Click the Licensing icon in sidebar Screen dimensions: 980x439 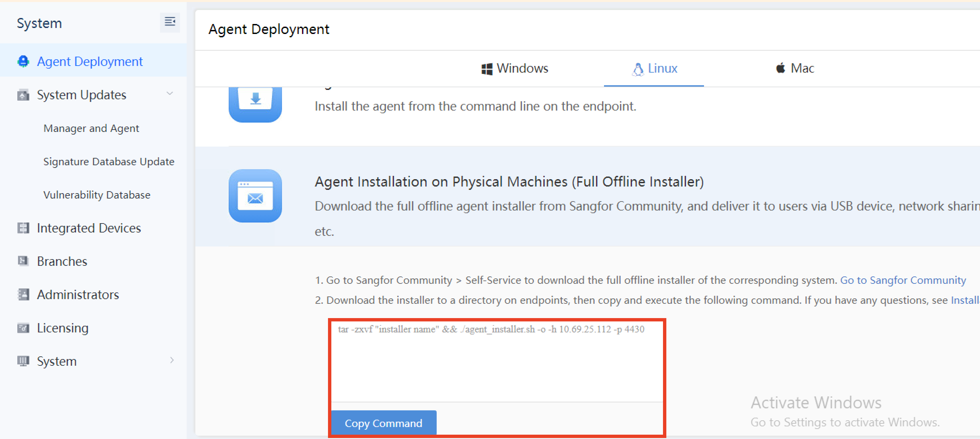[23, 328]
